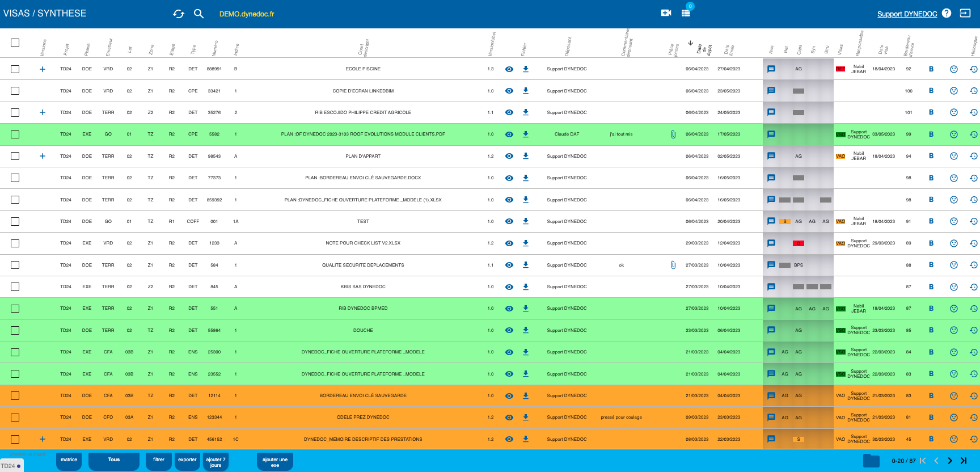980x472 pixels.
Task: Click the refresh icon in header
Action: (x=179, y=14)
